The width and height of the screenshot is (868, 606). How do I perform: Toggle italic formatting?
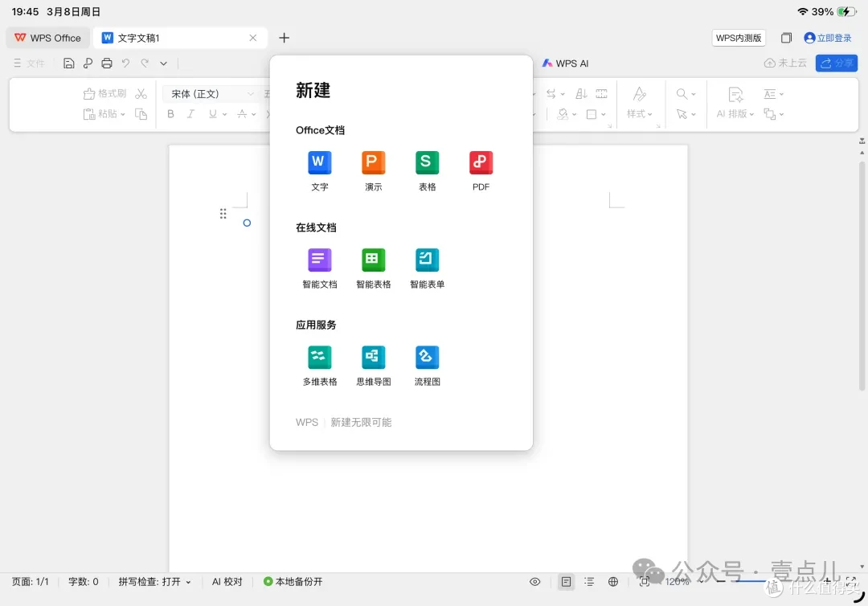coord(190,113)
